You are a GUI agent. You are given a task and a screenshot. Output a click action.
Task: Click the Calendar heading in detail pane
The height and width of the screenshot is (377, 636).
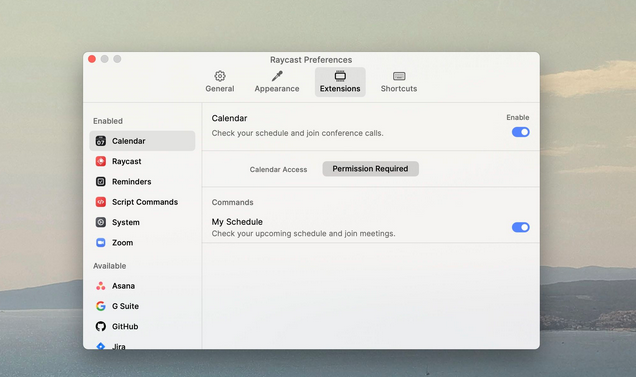pos(229,118)
